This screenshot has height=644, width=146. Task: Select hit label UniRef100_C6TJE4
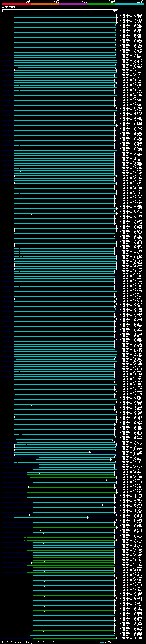coord(131,593)
